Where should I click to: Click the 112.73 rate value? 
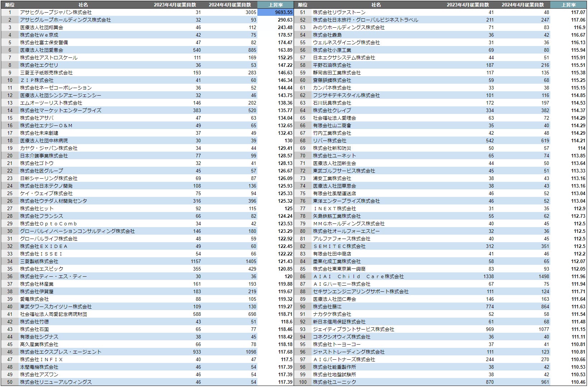[x=578, y=216]
